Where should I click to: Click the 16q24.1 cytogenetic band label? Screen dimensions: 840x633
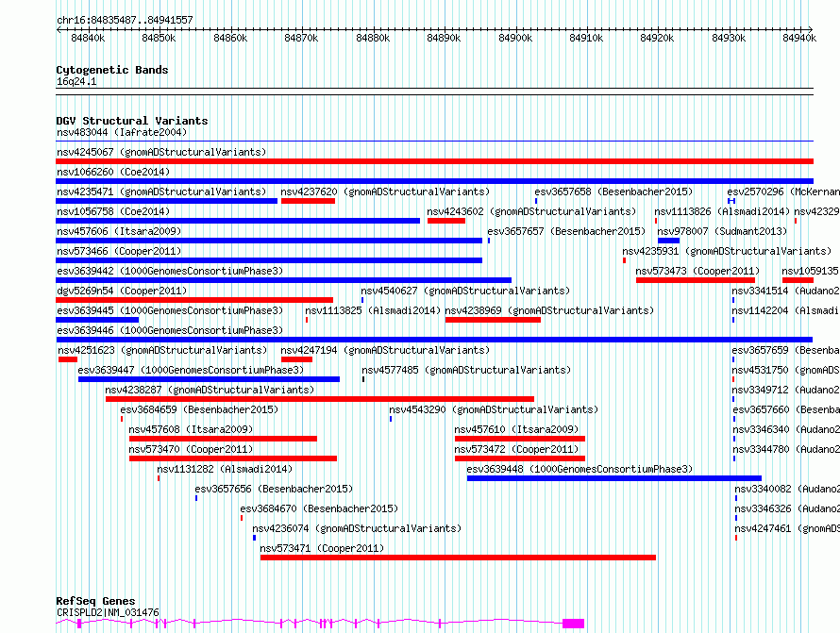(x=76, y=81)
